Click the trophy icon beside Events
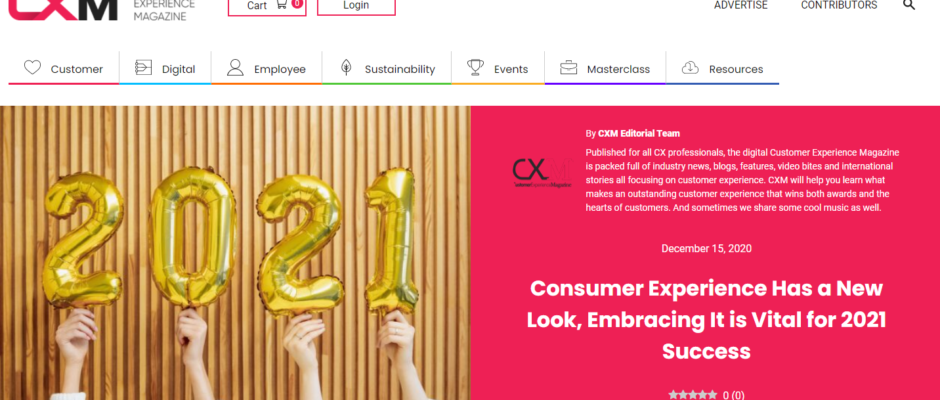 [x=475, y=68]
